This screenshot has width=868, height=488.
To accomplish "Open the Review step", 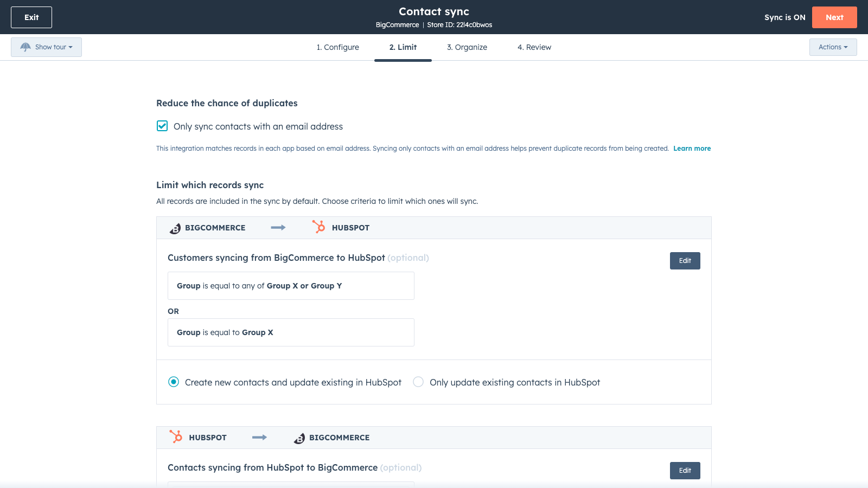I will tap(534, 47).
